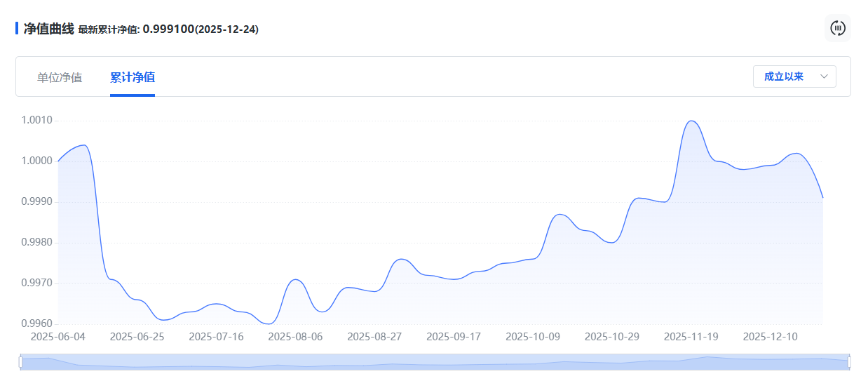Screen dimensions: 868x381
Task: Click the curve's start point at 2025-06-04
Action: [x=58, y=161]
